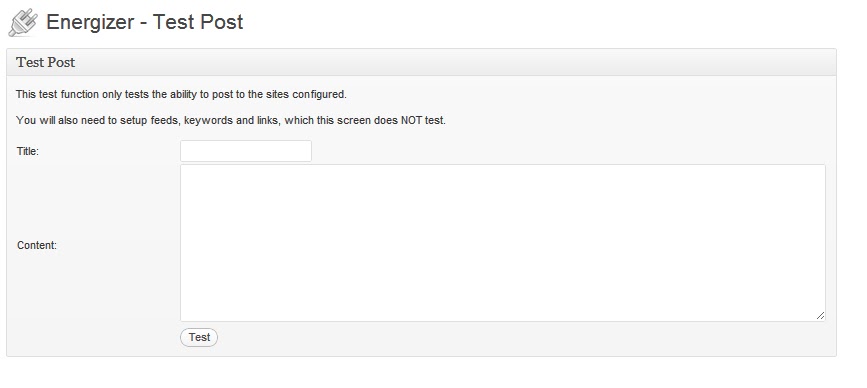The width and height of the screenshot is (867, 388).
Task: Click the Test button
Action: click(x=199, y=337)
